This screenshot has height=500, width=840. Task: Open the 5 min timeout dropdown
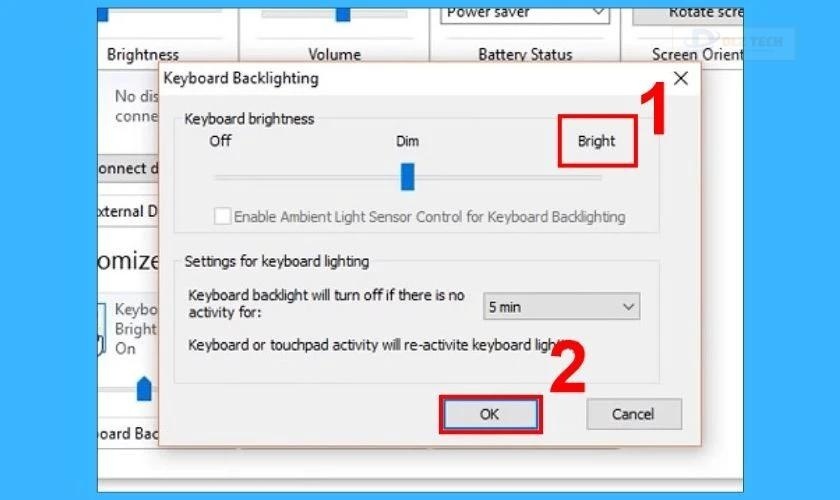[x=561, y=307]
